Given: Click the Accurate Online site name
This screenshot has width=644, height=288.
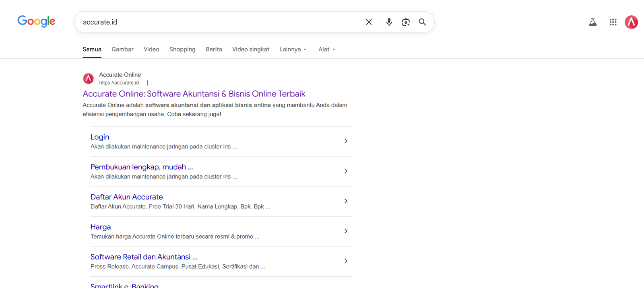Looking at the screenshot, I should pos(120,75).
